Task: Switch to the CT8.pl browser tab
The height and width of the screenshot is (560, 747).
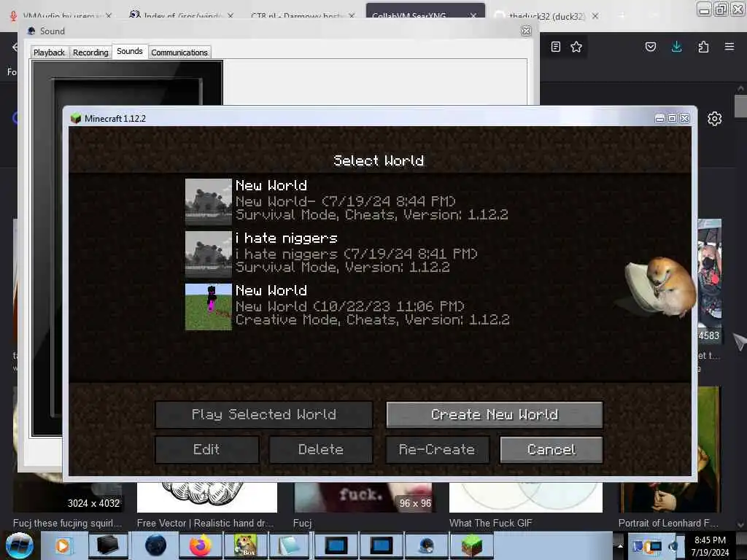Action: pos(303,16)
